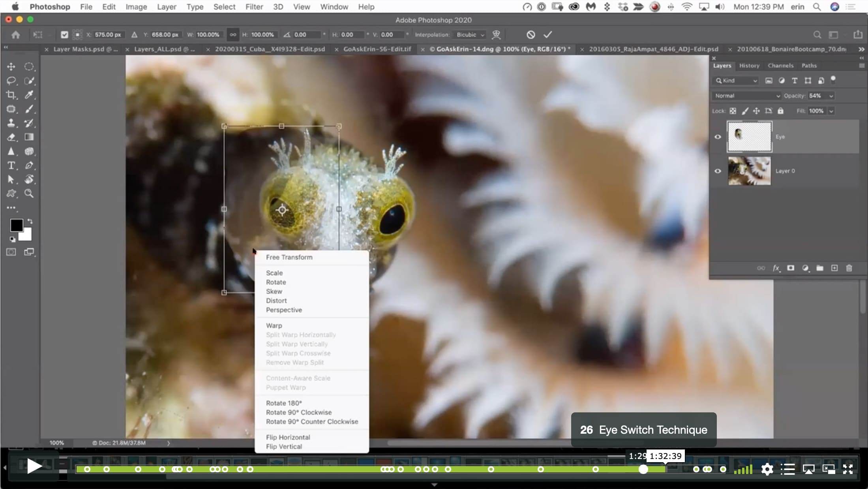
Task: Select the Eraser tool
Action: click(x=11, y=137)
